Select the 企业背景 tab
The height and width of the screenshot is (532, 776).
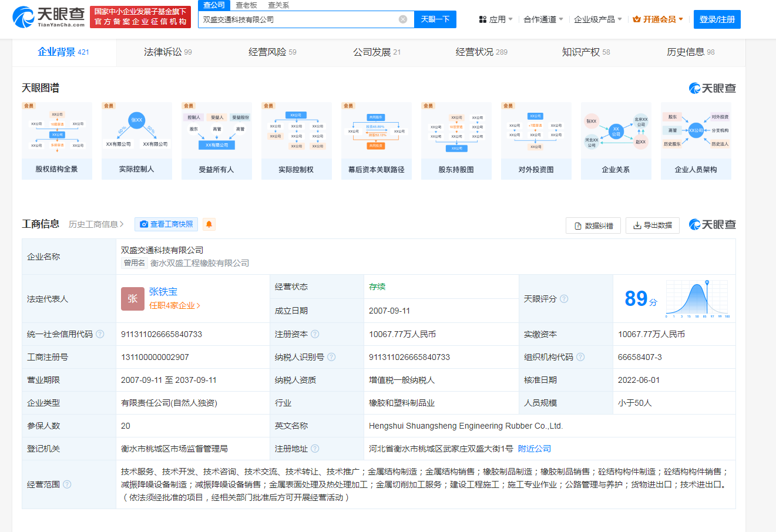pos(63,52)
